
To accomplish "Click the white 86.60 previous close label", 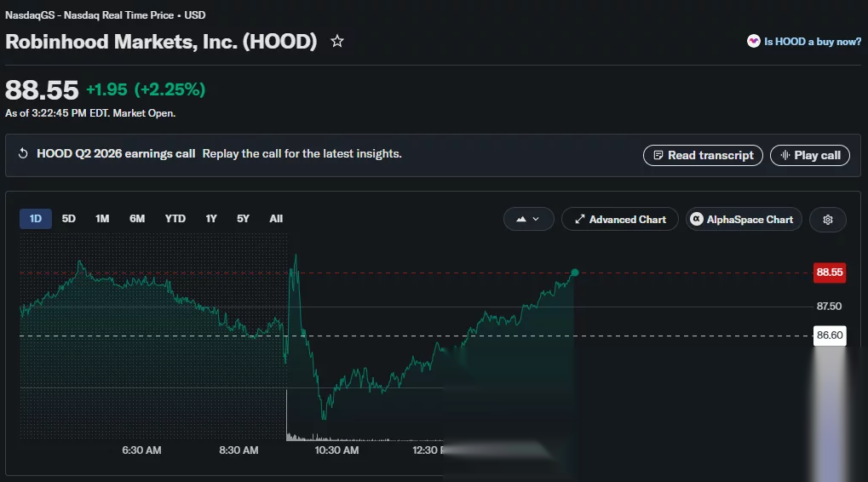I will 830,336.
